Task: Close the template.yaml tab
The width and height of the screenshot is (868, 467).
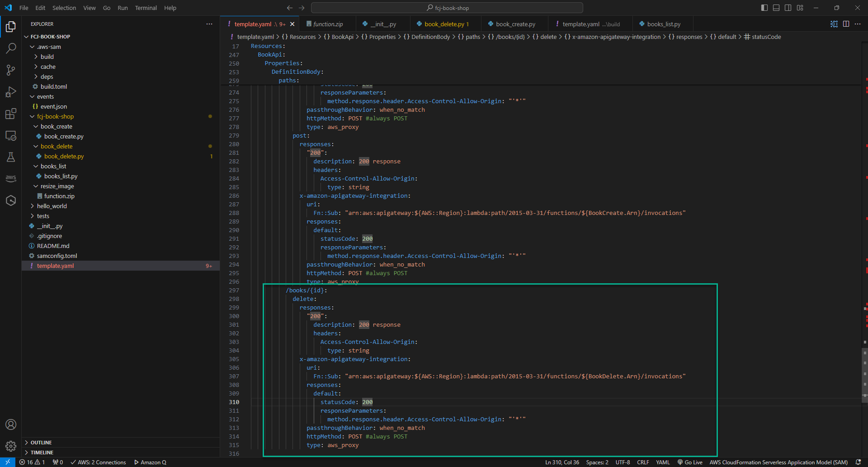Action: tap(292, 24)
